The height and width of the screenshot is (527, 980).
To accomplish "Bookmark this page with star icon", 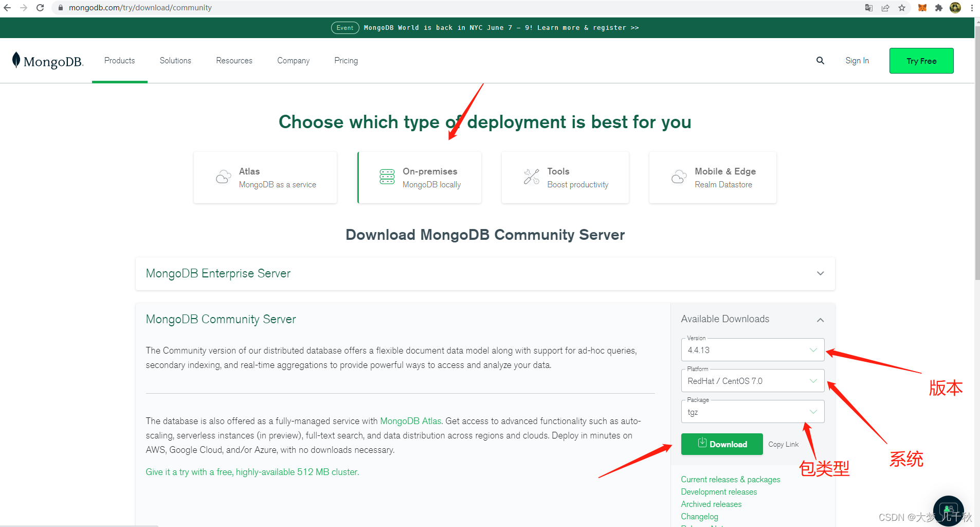I will 902,8.
